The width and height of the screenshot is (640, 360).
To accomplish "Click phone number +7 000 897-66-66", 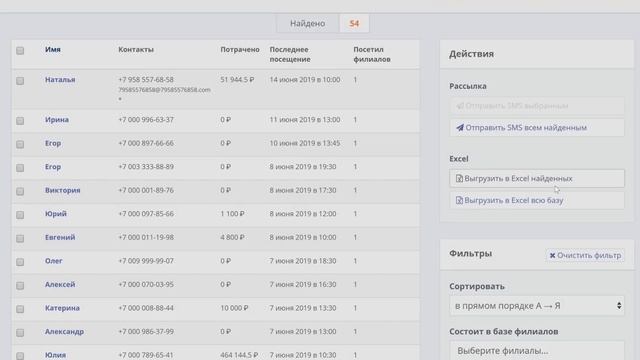I will (146, 143).
